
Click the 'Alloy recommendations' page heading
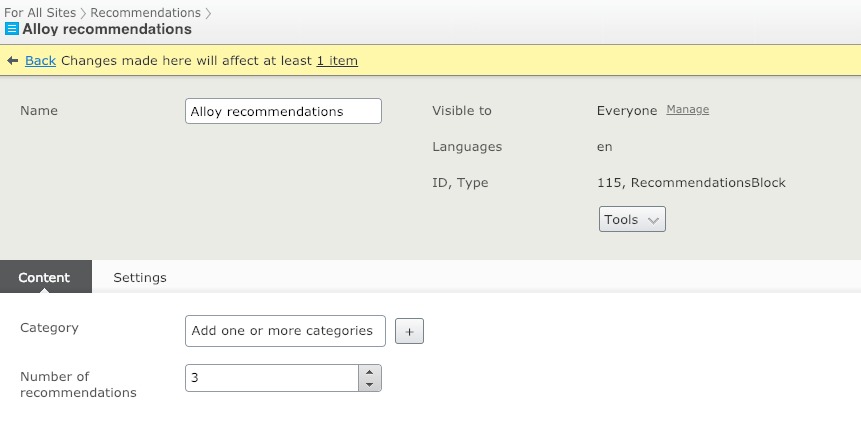coord(107,30)
